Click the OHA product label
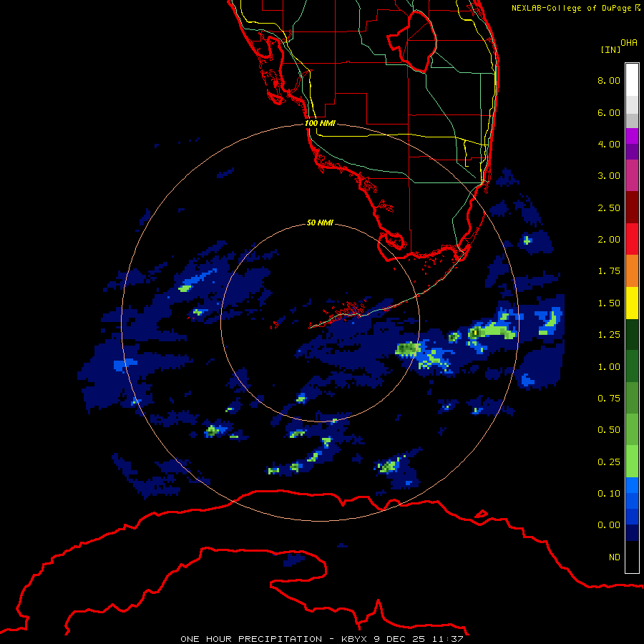Screen dimensions: 644x644 629,43
